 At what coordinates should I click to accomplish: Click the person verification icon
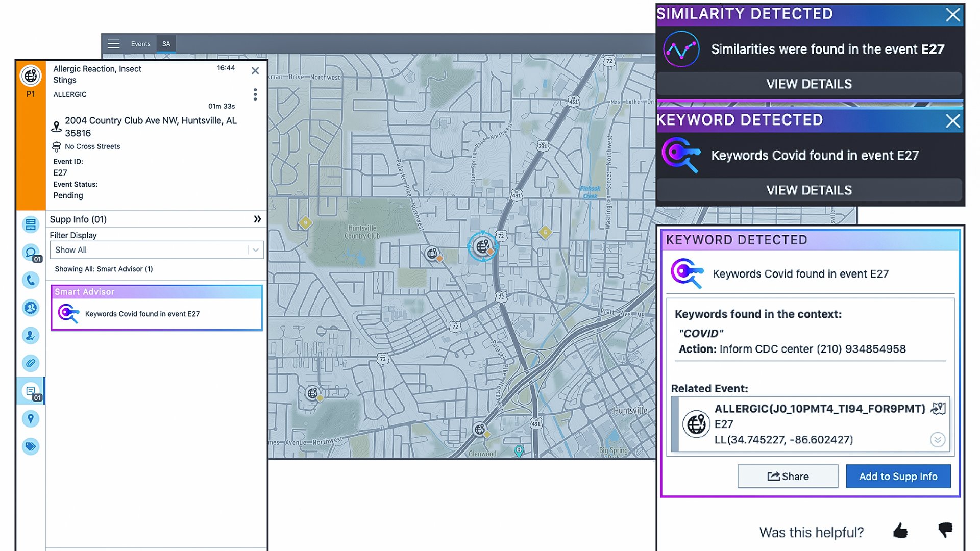(x=31, y=336)
